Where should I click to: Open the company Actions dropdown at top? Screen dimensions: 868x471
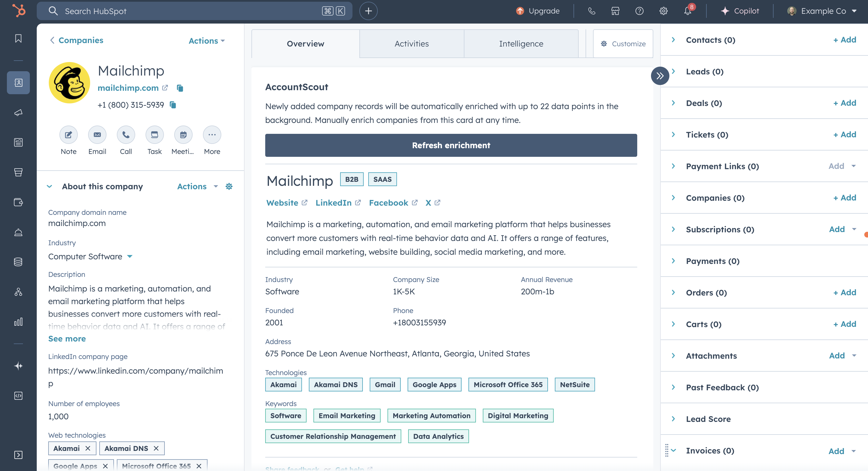207,40
